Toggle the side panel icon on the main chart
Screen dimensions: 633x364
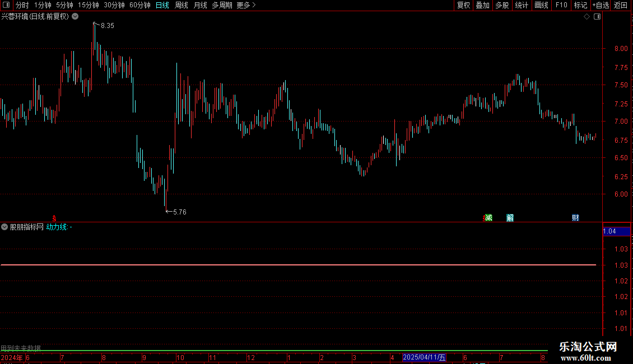tap(597, 17)
